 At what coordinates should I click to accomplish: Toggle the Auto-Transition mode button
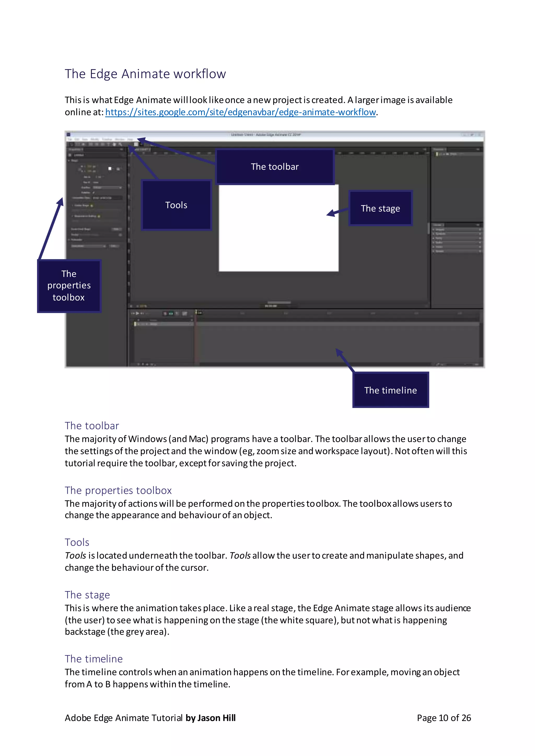coord(171,314)
